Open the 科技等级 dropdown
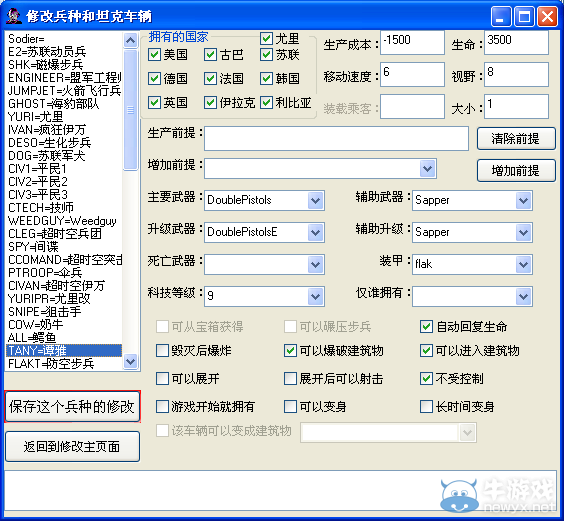The image size is (564, 521). pyautogui.click(x=315, y=296)
